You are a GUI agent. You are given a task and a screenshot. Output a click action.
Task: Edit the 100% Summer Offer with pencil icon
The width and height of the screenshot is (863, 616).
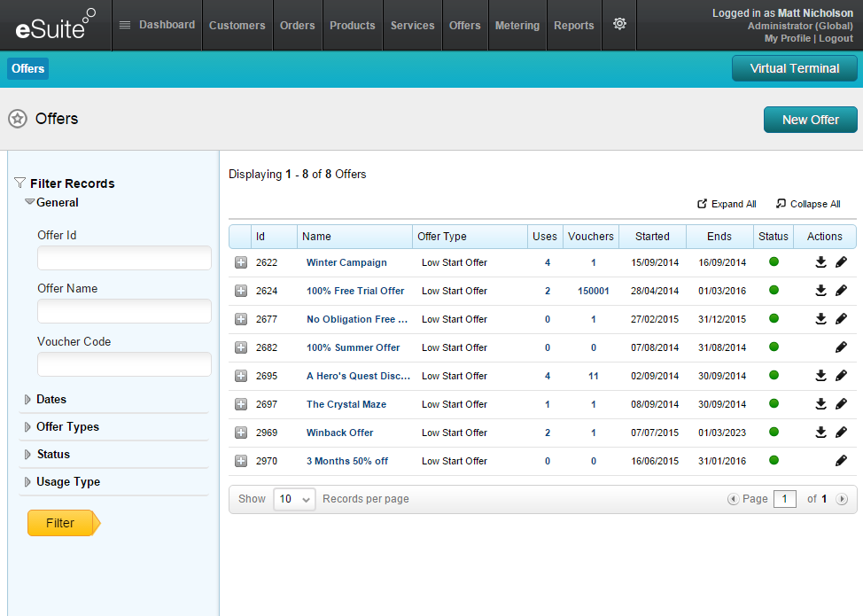click(x=841, y=347)
